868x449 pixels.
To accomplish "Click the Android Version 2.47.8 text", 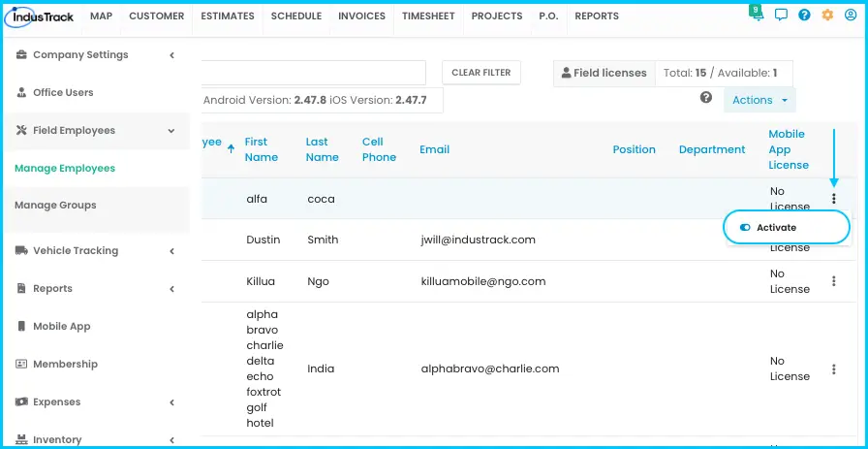I will coord(265,100).
